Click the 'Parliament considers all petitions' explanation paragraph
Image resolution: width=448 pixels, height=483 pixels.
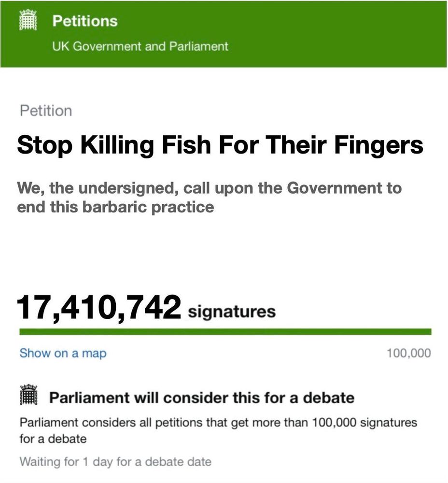218,431
